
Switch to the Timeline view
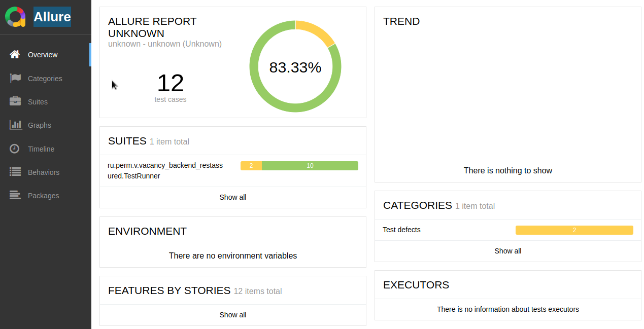46,149
